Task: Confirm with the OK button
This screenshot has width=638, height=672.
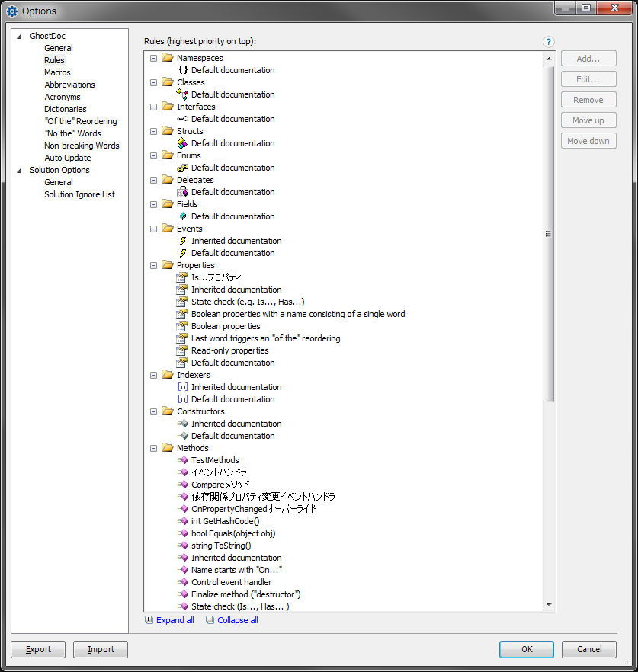Action: coord(527,649)
